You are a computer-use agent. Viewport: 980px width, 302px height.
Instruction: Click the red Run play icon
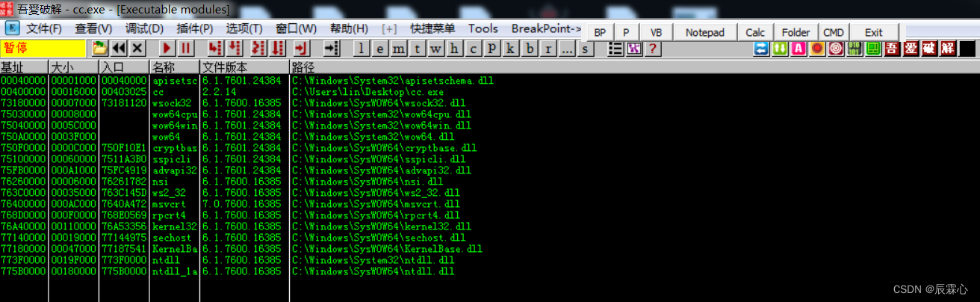point(167,49)
